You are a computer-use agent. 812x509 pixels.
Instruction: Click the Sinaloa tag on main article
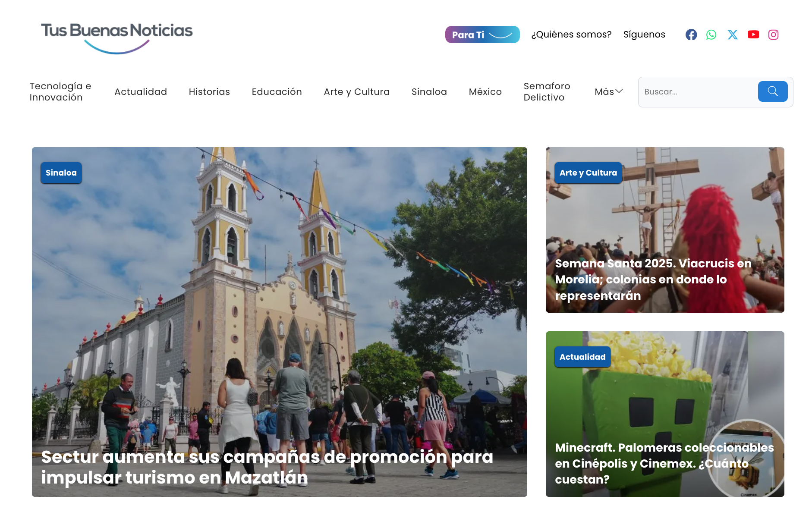coord(61,173)
